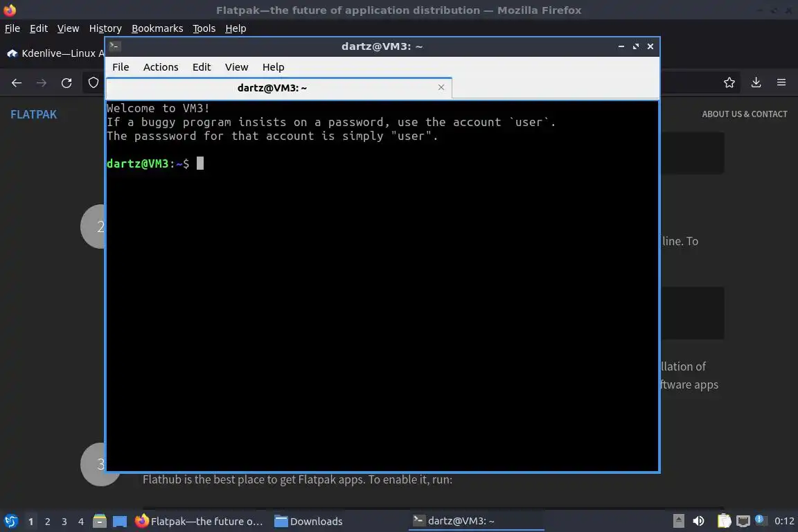
Task: Open the terminal Help menu
Action: click(x=274, y=67)
